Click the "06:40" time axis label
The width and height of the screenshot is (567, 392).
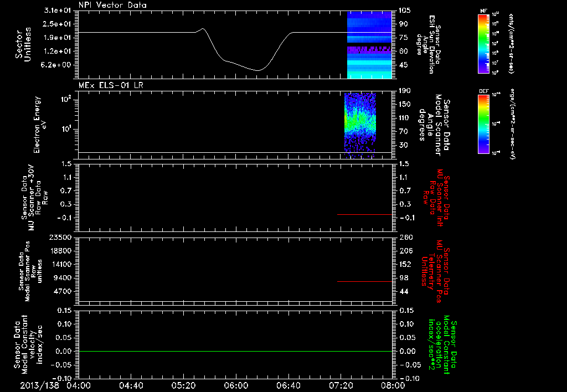tap(288, 385)
